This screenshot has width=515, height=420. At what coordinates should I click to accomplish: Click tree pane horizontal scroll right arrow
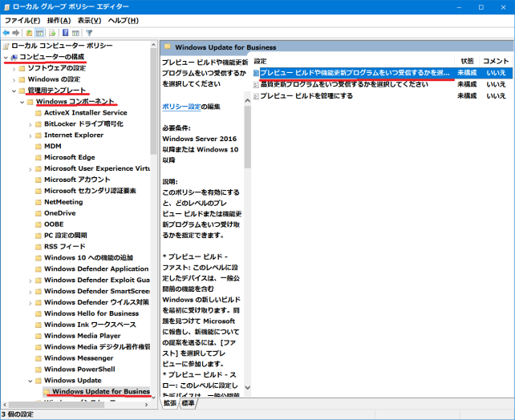click(x=147, y=405)
